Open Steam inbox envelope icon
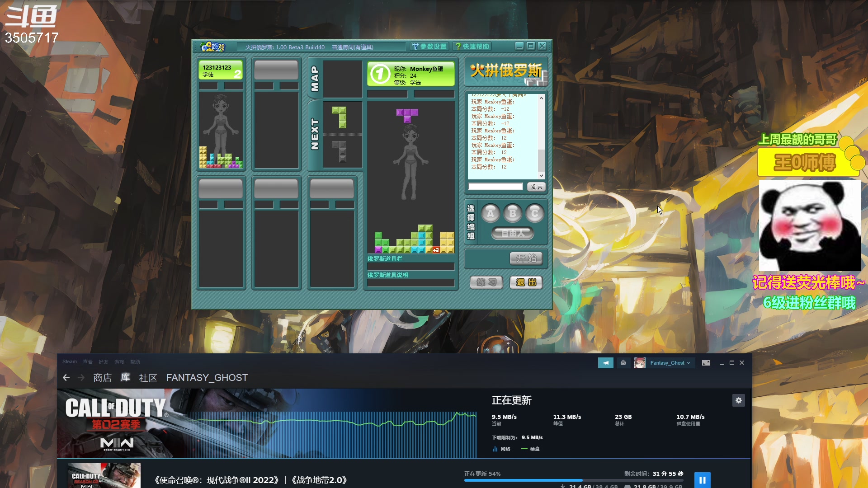Screen dimensions: 868x488 pos(623,363)
